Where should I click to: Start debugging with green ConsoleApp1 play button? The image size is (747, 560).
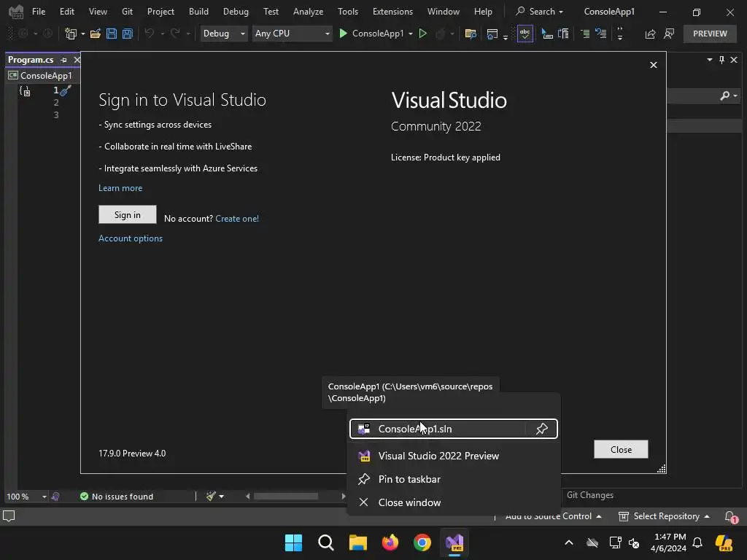[371, 34]
